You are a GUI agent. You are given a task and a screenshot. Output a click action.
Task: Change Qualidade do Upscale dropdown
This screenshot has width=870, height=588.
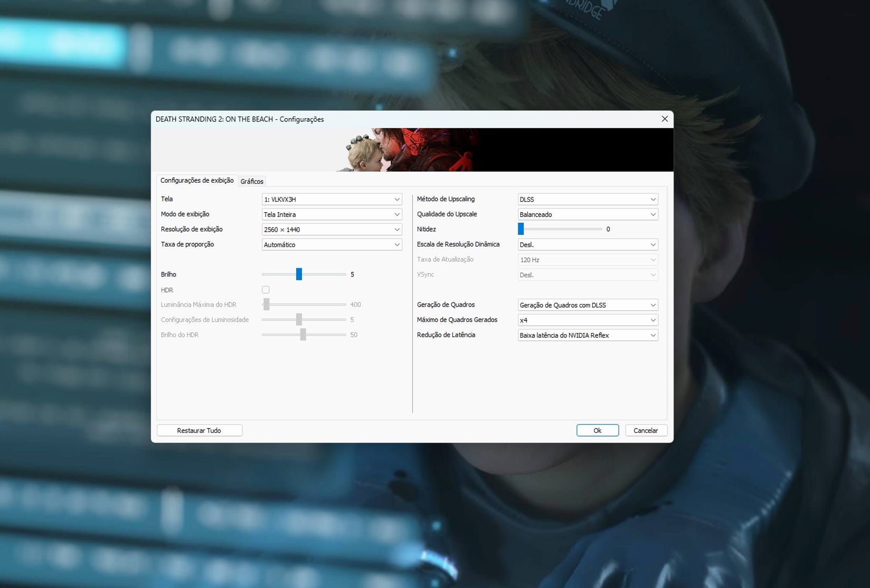point(588,214)
